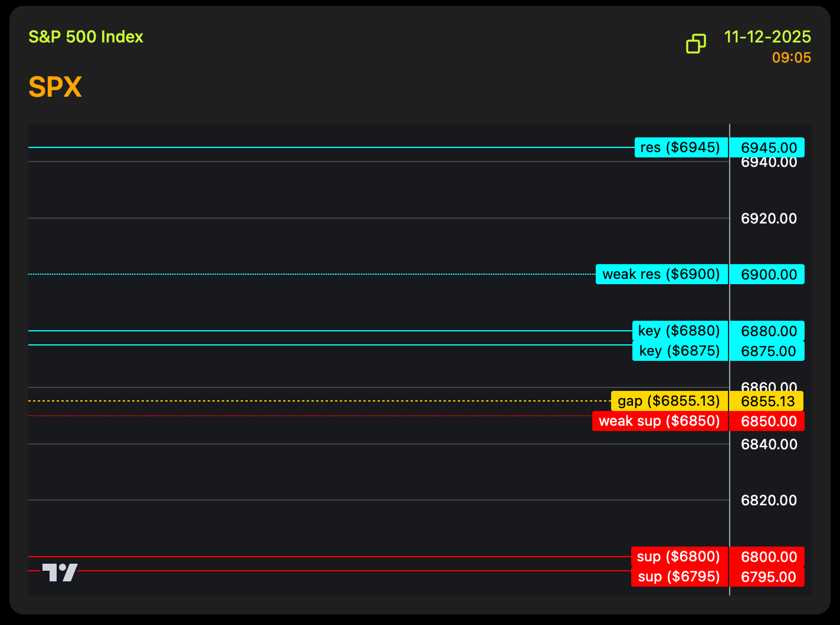Click the copy/duplicate icon beside the date

point(696,44)
